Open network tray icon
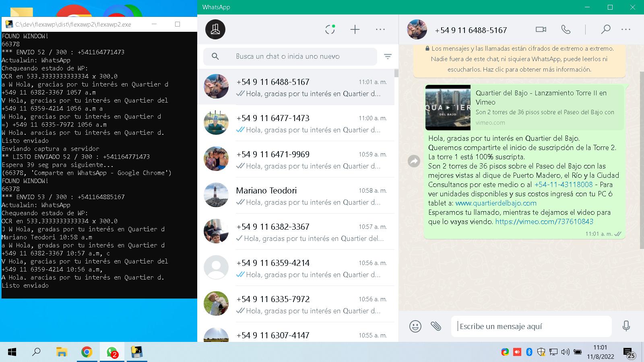Screen dimensions: 644x362 553,352
